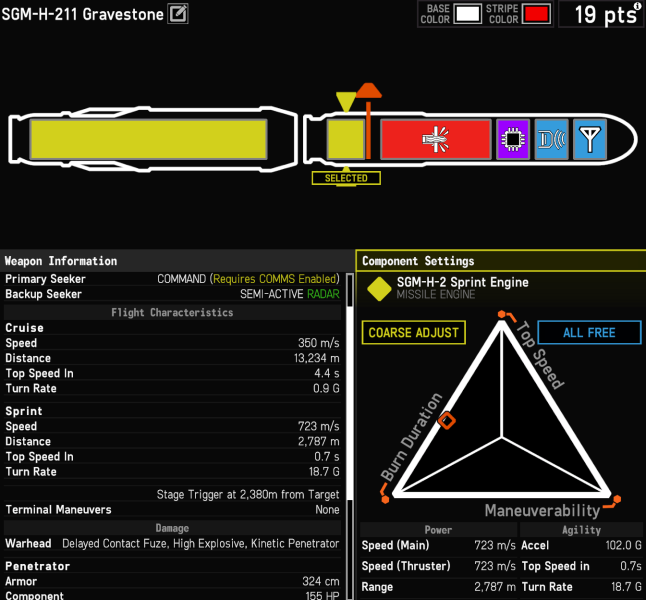
Task: Click the SGM-H-211 Gravestone title
Action: click(82, 14)
